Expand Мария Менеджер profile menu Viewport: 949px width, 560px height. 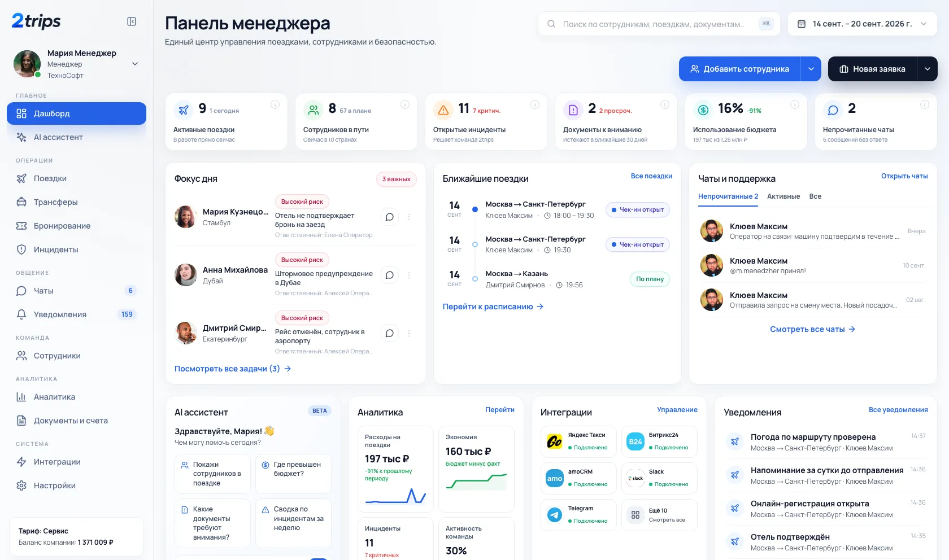pyautogui.click(x=135, y=64)
